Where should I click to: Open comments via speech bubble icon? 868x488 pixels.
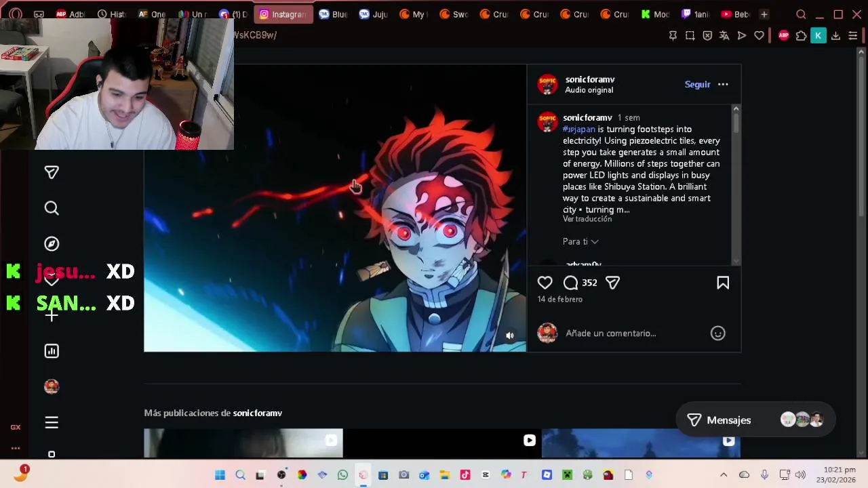coord(571,283)
